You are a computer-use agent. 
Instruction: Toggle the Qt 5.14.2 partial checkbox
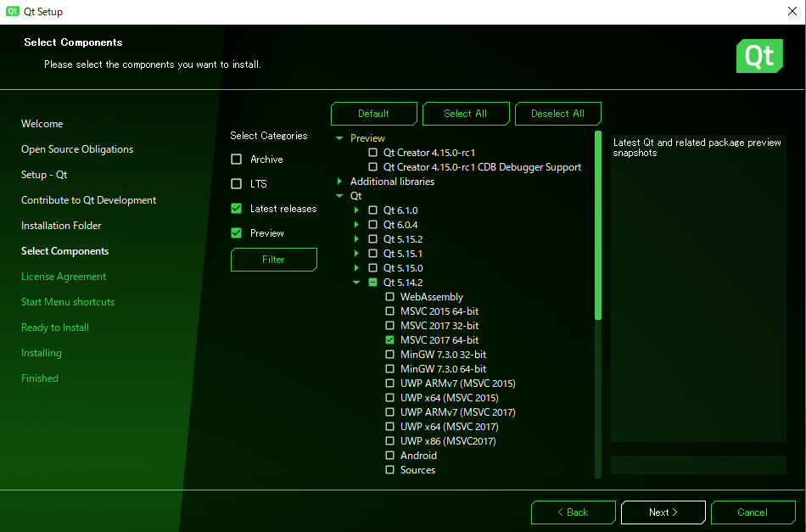(x=373, y=283)
